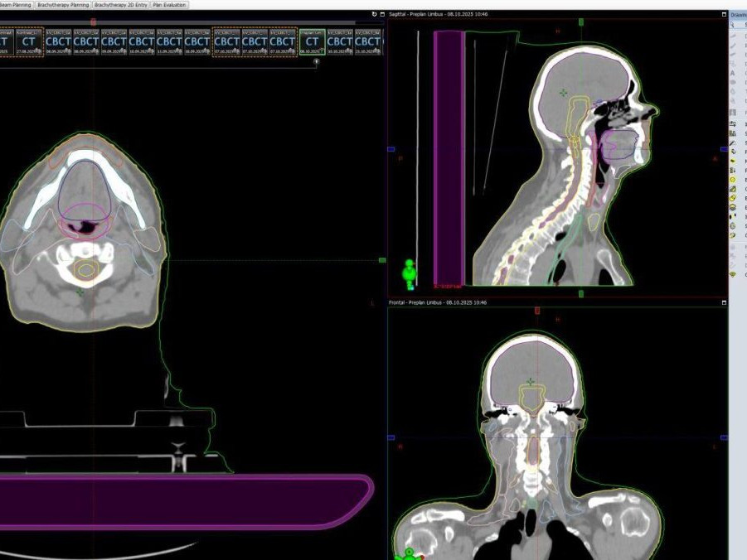Click the yellow circle contour tool icon
Screen dimensions: 747x560
tap(733, 180)
